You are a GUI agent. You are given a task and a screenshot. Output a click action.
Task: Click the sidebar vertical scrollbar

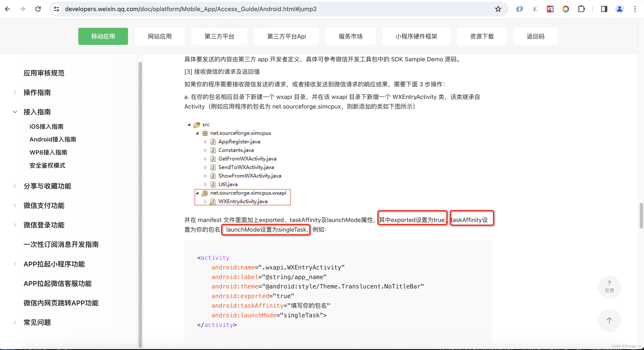(140, 200)
